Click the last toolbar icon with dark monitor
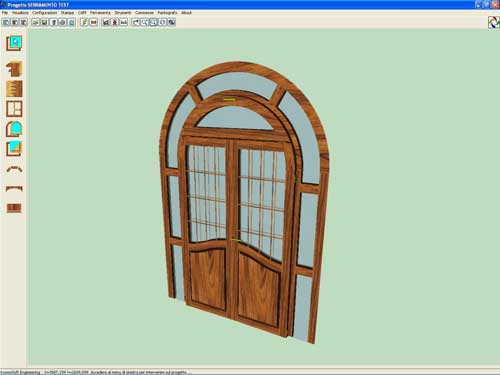The width and height of the screenshot is (500, 375). (x=171, y=22)
